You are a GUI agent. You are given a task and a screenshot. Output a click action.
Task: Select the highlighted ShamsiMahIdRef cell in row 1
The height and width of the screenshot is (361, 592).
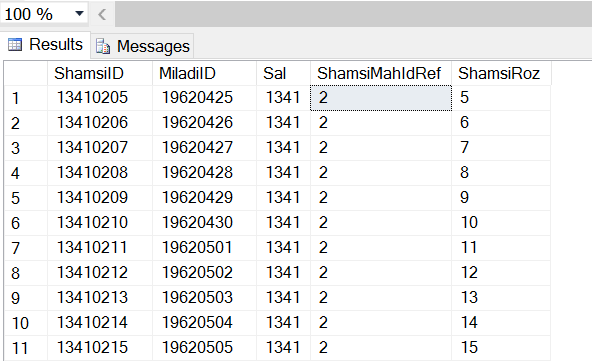[x=381, y=98]
